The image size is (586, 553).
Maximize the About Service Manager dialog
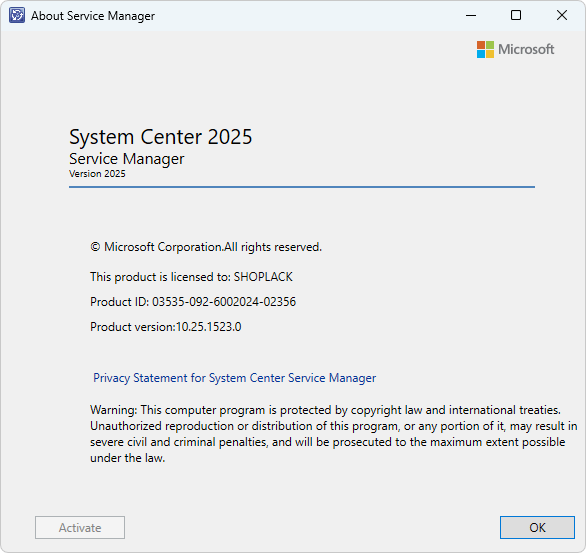coord(516,15)
